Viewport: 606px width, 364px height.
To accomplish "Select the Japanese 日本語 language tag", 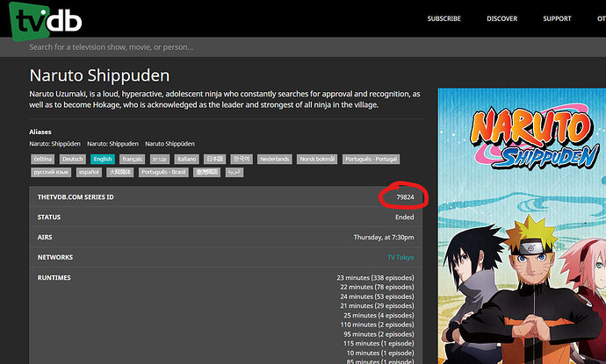I will pos(214,159).
